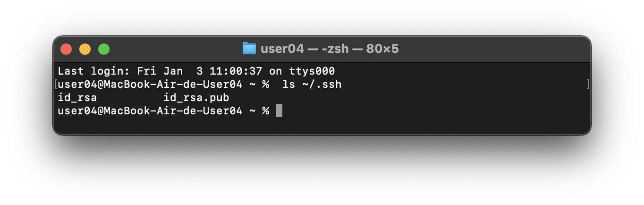Click the "80×5" size in the title
The width and height of the screenshot is (644, 205).
(x=382, y=49)
